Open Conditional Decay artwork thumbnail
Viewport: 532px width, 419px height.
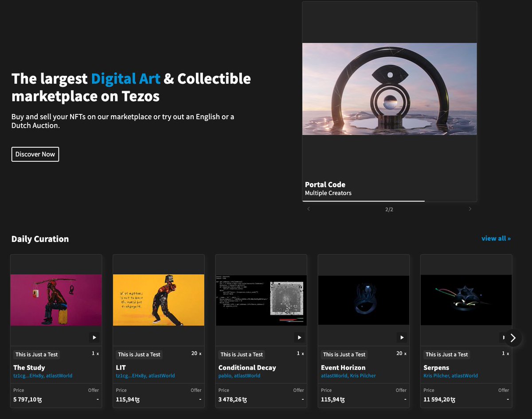click(261, 300)
